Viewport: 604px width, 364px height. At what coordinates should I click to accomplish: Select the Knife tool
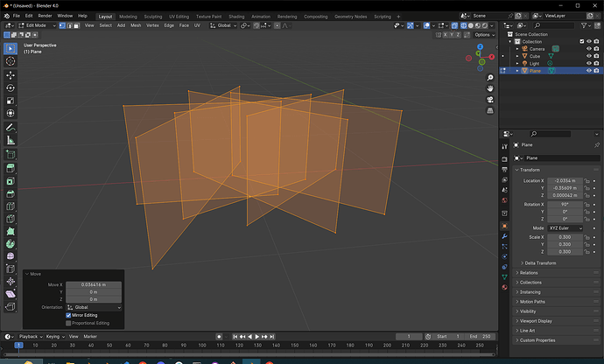tap(11, 219)
